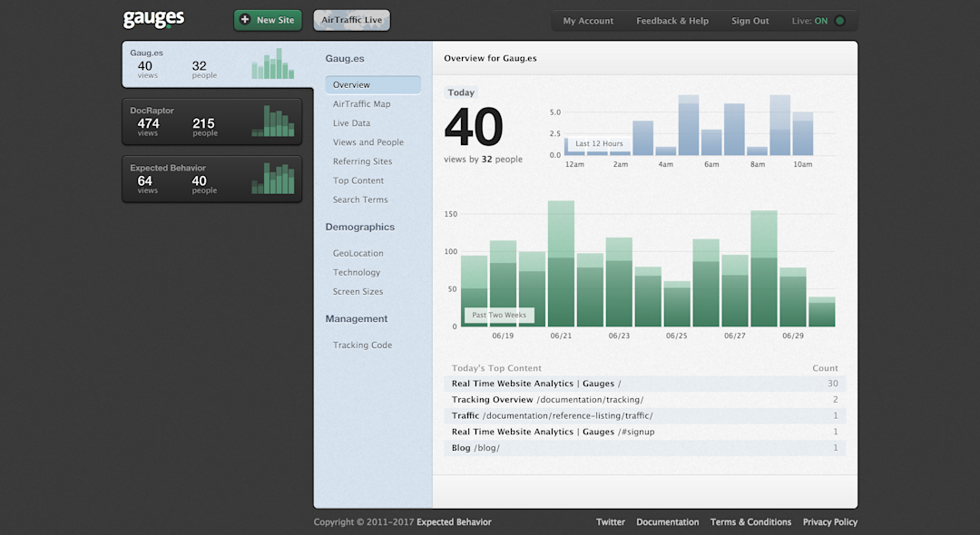Select the Expected Behavior site card

pos(211,180)
